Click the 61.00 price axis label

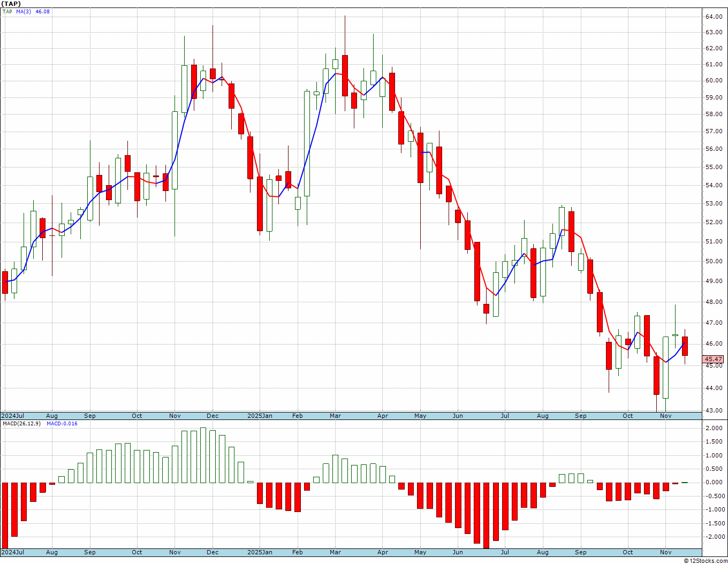[714, 65]
